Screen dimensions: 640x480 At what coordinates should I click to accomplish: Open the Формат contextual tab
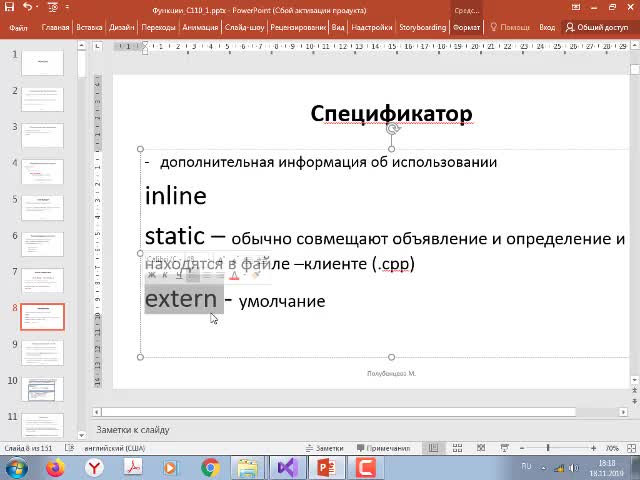467,27
